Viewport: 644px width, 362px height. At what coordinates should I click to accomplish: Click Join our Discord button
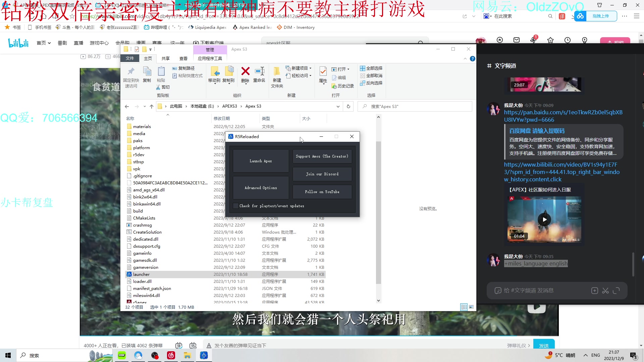coord(322,174)
